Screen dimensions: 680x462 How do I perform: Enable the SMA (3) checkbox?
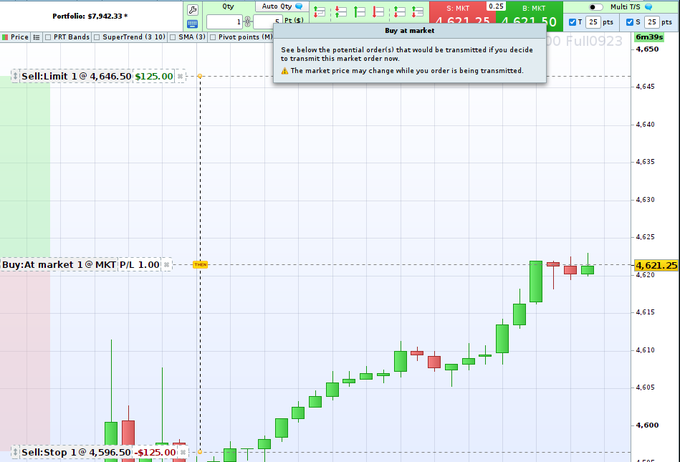click(173, 37)
